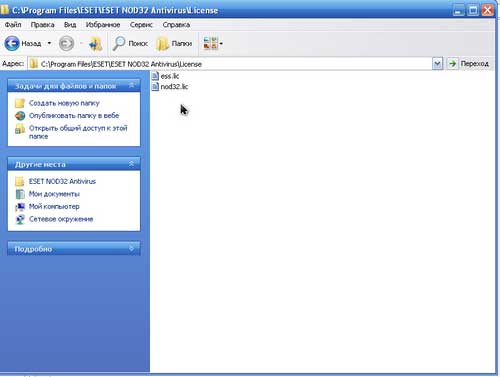Click the nod32.lic file icon
Image resolution: width=500 pixels, height=377 pixels.
(155, 87)
